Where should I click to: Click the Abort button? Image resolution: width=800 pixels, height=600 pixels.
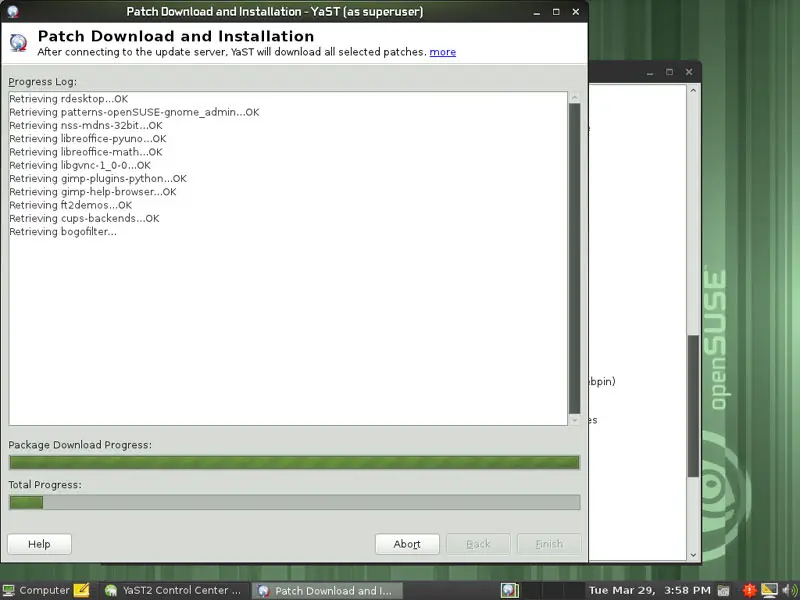tap(407, 544)
